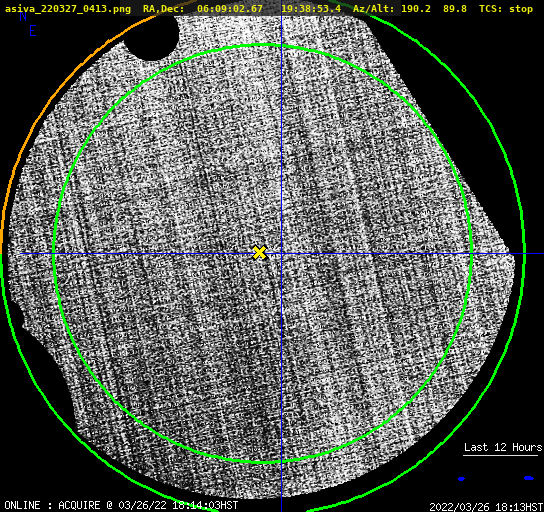This screenshot has width=544, height=512.
Task: Click the asiva_220327_0413.png filename label
Action: pos(68,9)
